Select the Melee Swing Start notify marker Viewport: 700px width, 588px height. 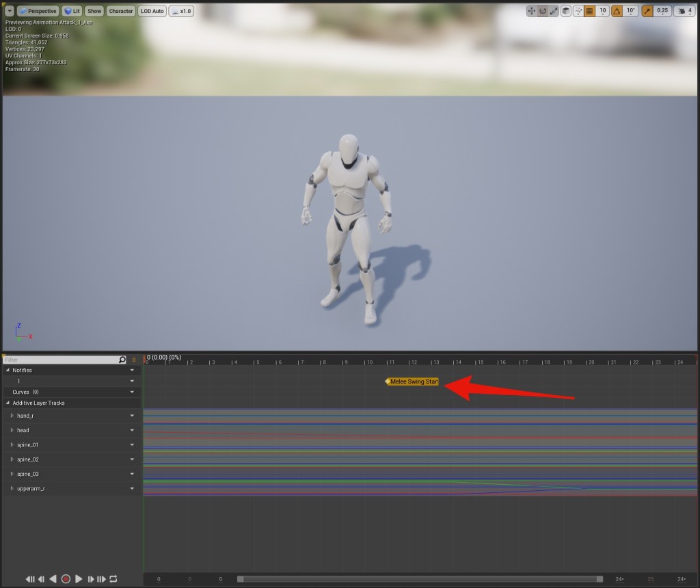click(x=413, y=382)
